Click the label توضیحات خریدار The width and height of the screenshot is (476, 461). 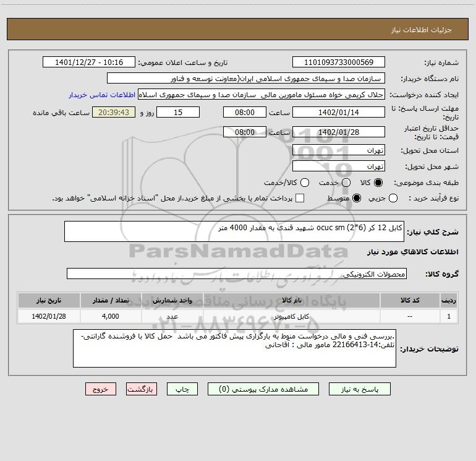click(429, 349)
